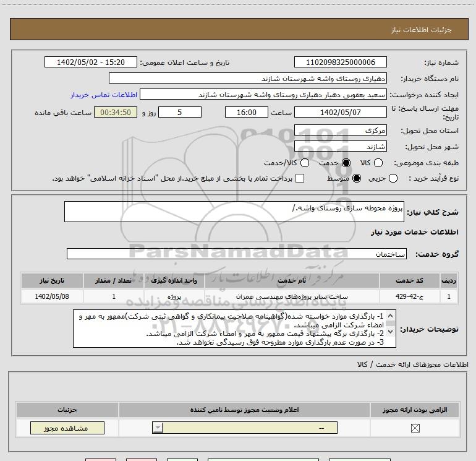Click the response deadline date 1402/05/07
Image resolution: width=476 pixels, height=461 pixels.
click(x=340, y=112)
